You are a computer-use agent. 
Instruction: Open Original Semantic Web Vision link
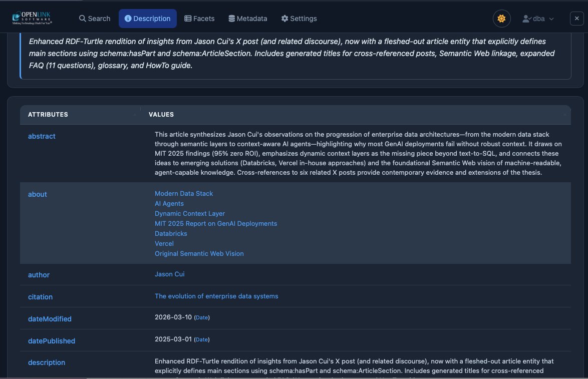click(199, 253)
